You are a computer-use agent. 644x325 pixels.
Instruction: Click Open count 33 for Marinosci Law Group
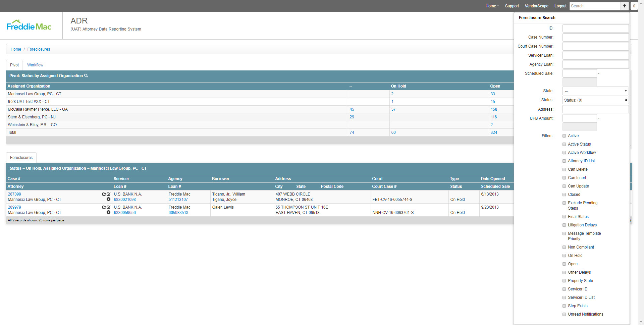(x=493, y=94)
